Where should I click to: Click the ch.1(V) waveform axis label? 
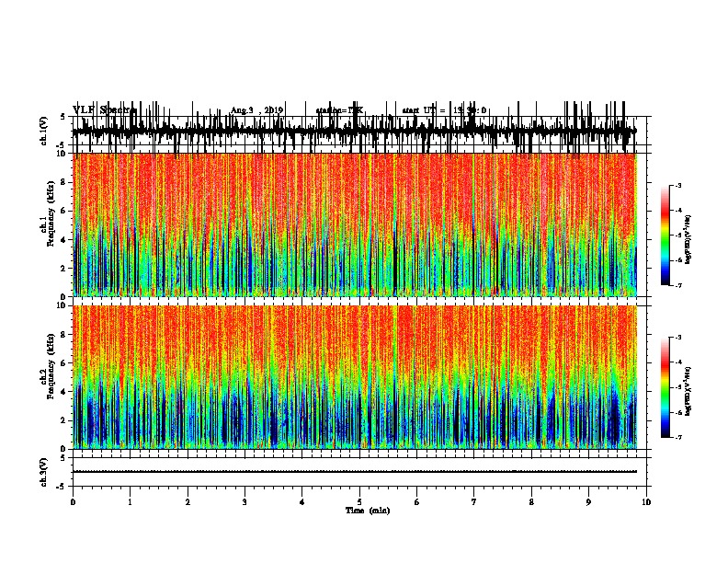[x=43, y=131]
